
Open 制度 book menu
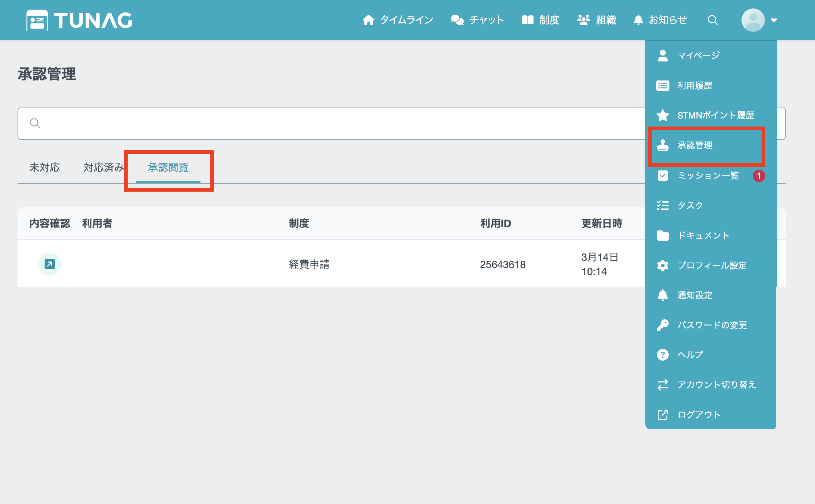point(541,20)
